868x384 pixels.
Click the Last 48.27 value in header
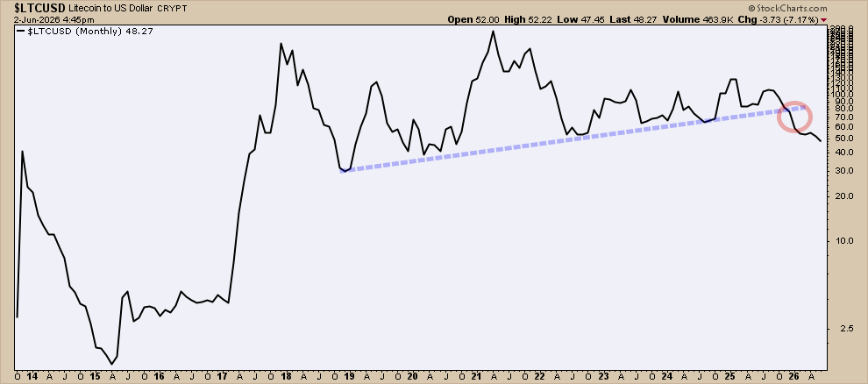pos(635,19)
